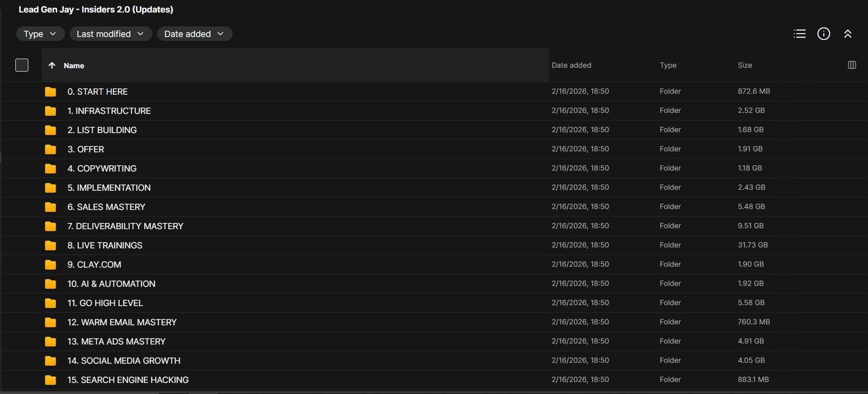Open the info details panel icon
The width and height of the screenshot is (868, 394).
tap(823, 34)
